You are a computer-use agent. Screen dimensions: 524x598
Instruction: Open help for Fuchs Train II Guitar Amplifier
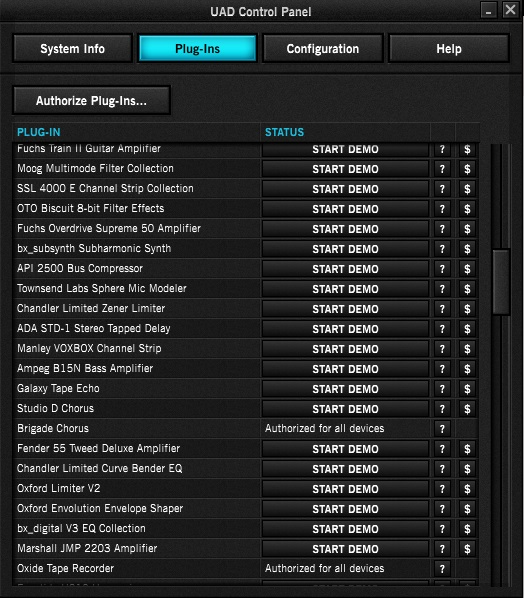coord(442,149)
